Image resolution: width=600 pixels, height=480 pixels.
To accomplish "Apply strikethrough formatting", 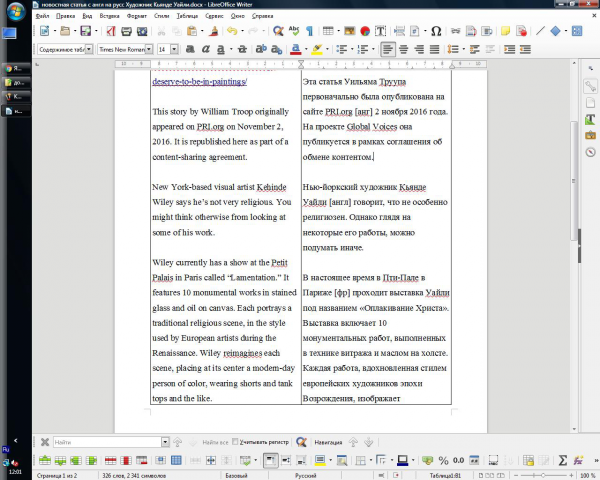I will [242, 49].
